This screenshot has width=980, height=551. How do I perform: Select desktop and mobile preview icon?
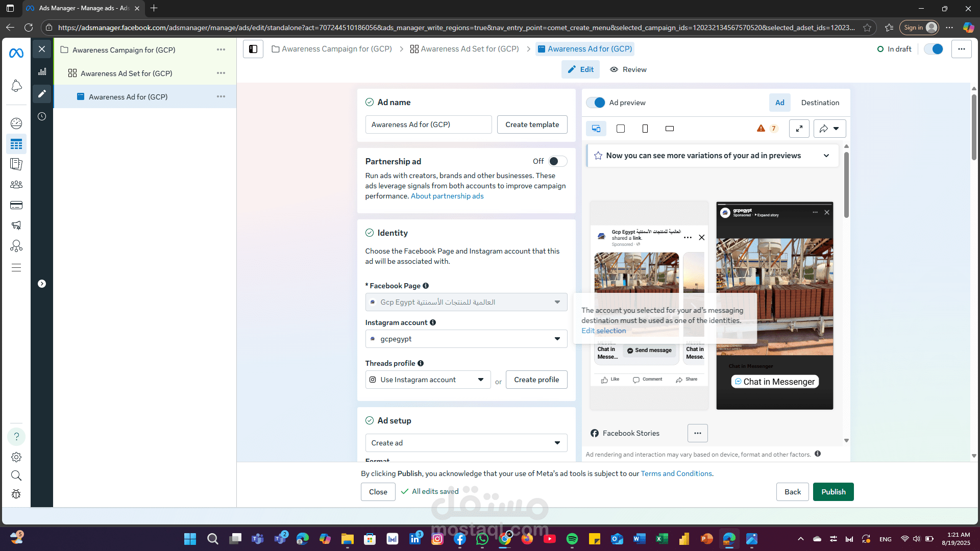(596, 129)
